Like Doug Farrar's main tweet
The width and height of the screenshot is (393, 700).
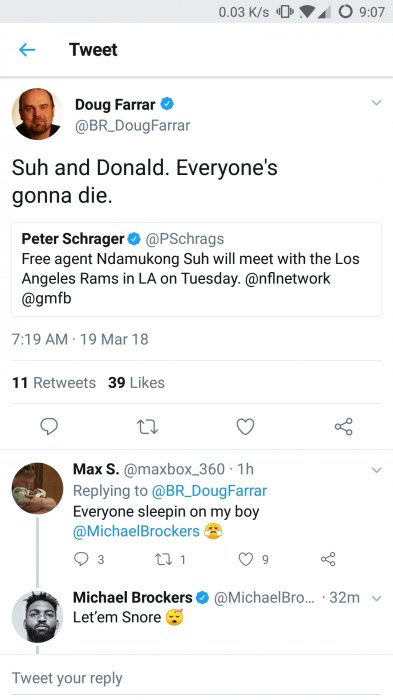click(245, 426)
